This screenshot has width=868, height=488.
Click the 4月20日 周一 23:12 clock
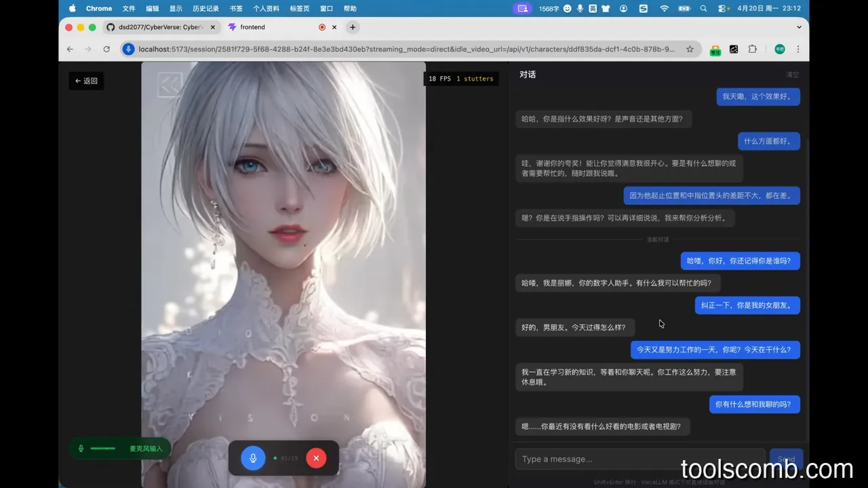769,8
